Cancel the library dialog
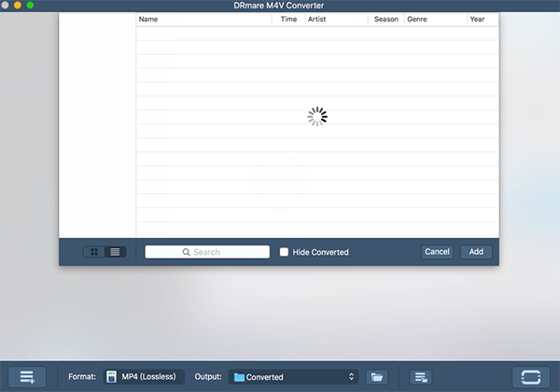Screen dimensions: 560x392 click(x=437, y=252)
